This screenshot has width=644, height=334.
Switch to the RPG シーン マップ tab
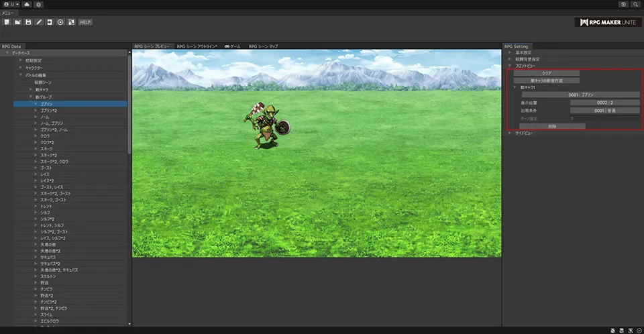[x=263, y=46]
